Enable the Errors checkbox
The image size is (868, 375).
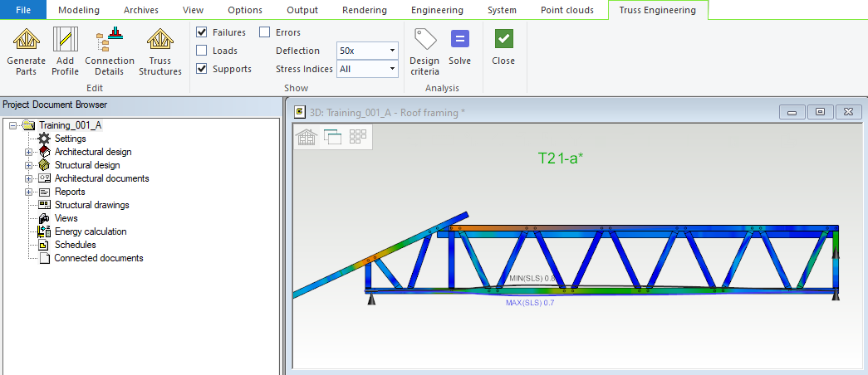pos(265,32)
